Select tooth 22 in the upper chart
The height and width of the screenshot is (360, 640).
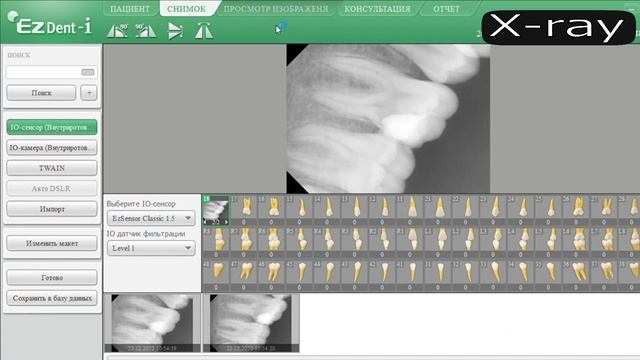465,210
